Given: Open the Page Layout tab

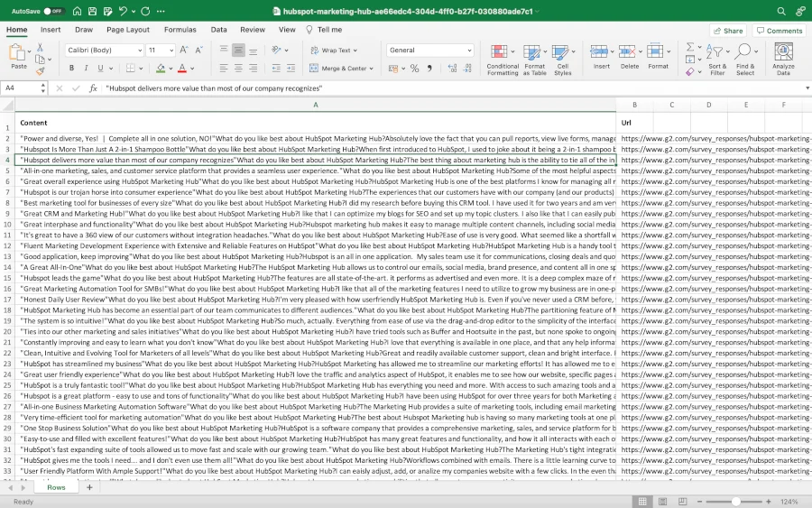Looking at the screenshot, I should click(x=128, y=30).
